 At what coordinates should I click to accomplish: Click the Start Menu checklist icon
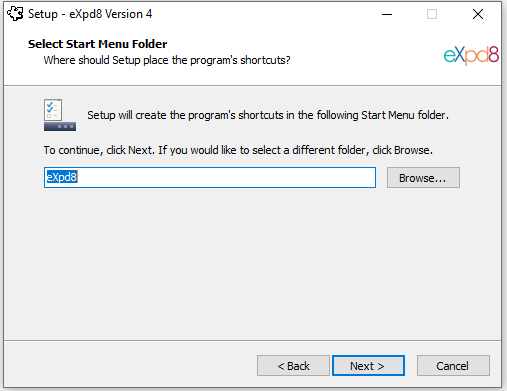[60, 115]
